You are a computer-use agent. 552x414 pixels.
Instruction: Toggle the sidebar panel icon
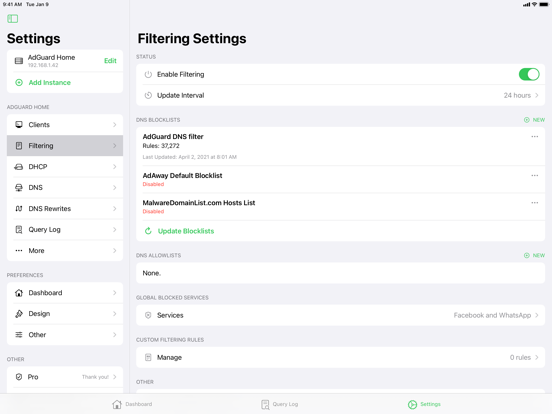tap(13, 19)
